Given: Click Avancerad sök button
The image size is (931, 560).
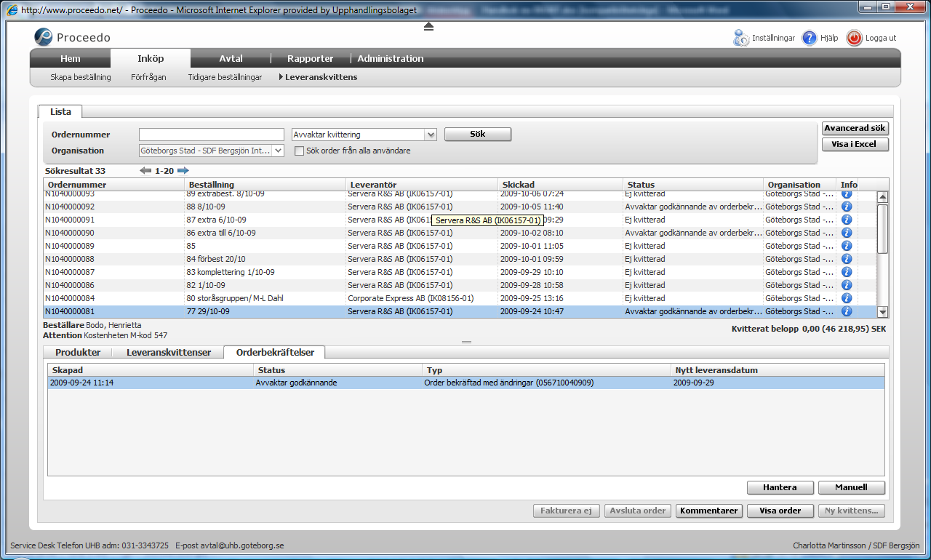Looking at the screenshot, I should point(855,128).
